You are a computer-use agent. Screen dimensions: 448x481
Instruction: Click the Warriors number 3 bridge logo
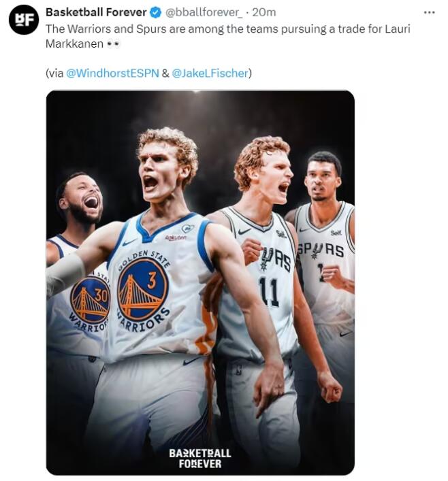(x=142, y=288)
